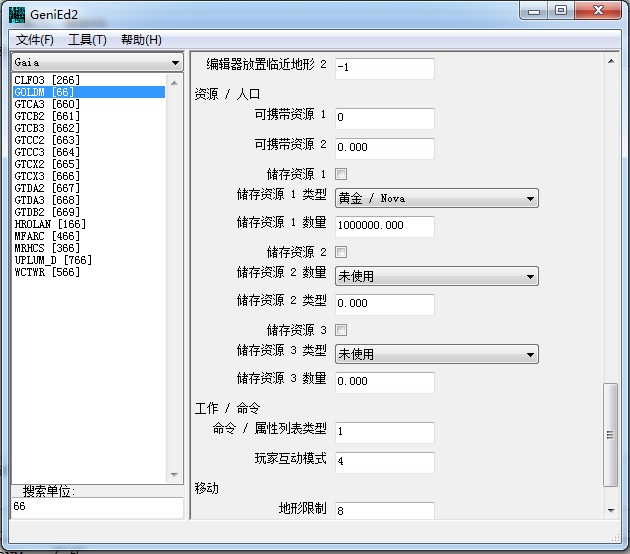This screenshot has width=630, height=554.
Task: Toggle the 储存资源 1 checkbox
Action: coord(341,174)
